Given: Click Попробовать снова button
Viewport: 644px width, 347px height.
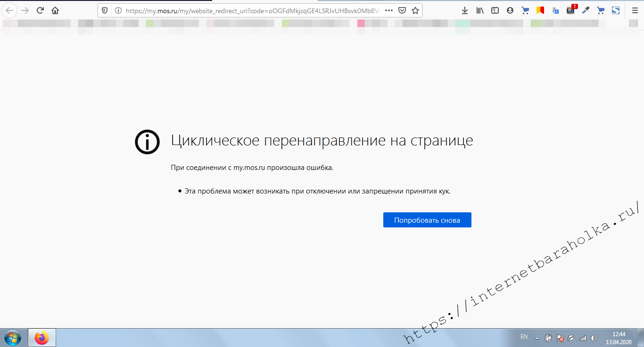Looking at the screenshot, I should pos(427,220).
